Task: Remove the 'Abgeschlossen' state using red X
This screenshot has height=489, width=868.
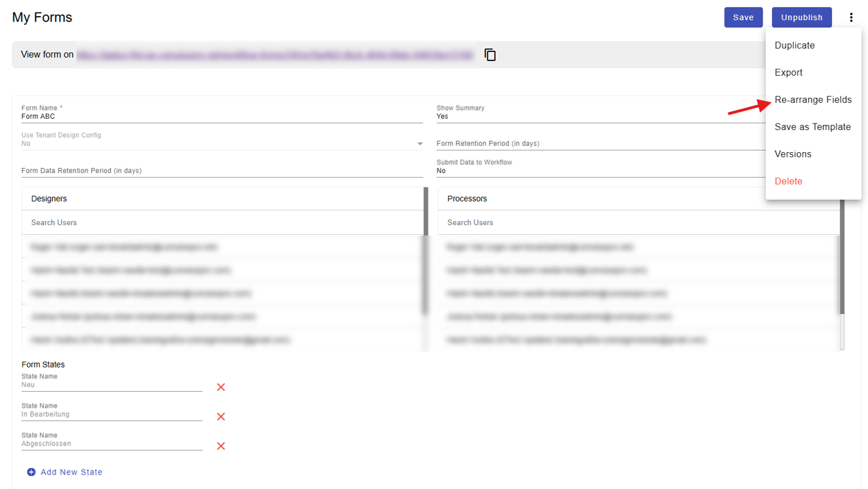Action: [221, 446]
